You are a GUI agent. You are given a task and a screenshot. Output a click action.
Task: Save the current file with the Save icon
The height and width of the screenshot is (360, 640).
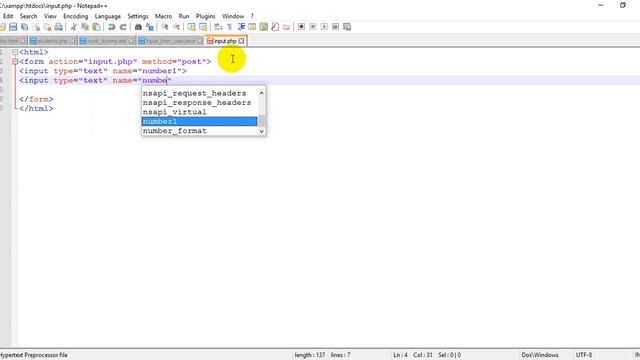(x=13, y=27)
